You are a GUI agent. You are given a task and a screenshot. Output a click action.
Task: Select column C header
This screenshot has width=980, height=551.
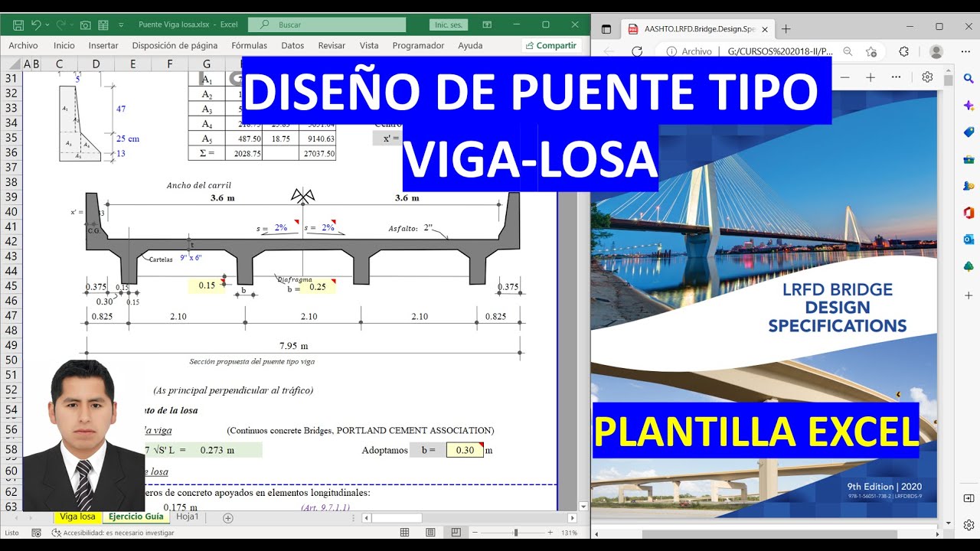pos(59,64)
